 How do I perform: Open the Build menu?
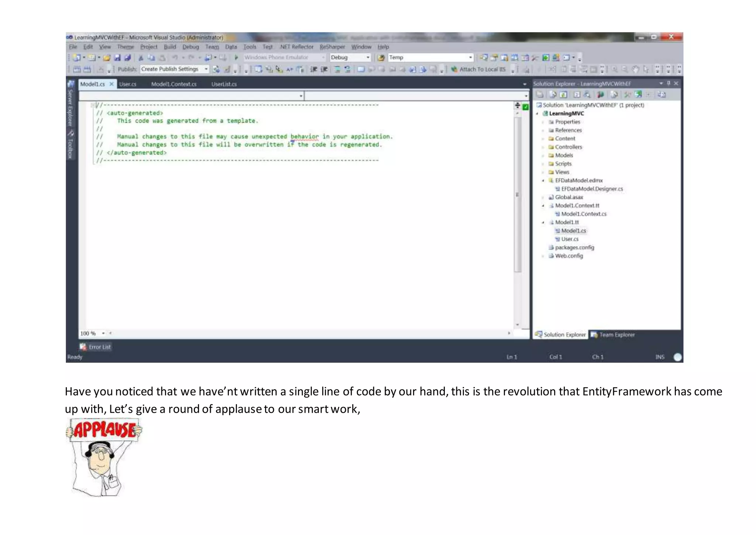tap(170, 47)
